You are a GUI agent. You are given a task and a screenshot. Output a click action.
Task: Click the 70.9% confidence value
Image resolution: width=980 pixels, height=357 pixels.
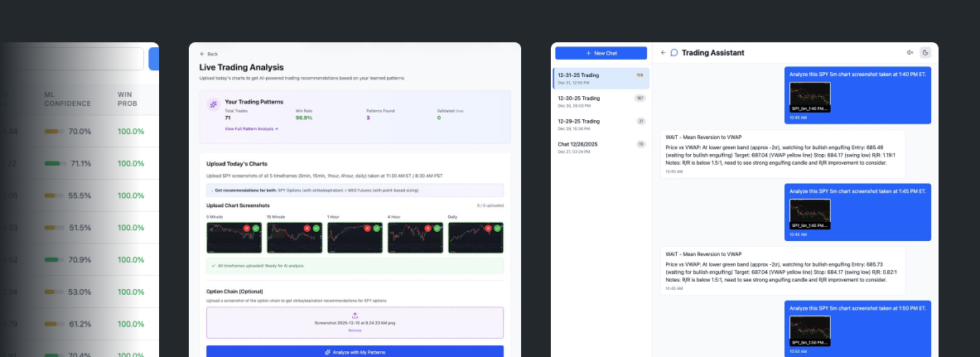click(80, 259)
